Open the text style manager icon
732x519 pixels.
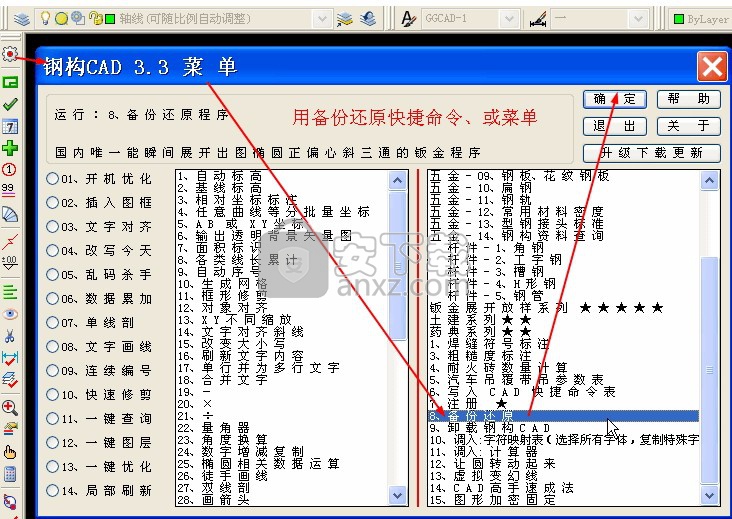(408, 19)
